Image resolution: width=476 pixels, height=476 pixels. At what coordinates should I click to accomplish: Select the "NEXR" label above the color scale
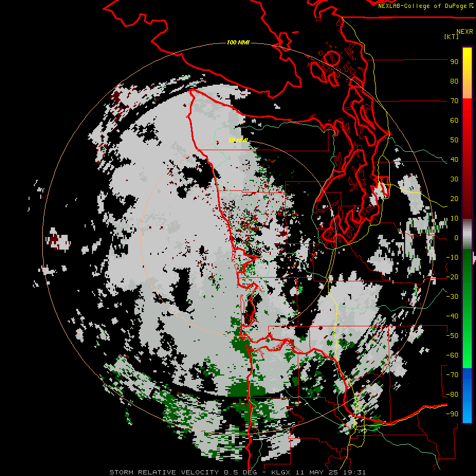[x=464, y=32]
